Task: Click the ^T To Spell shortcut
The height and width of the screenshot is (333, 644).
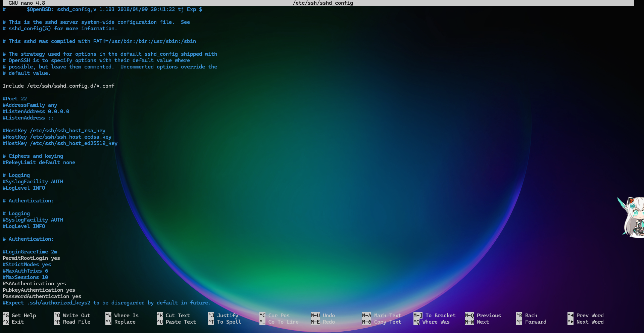Action: pyautogui.click(x=225, y=322)
